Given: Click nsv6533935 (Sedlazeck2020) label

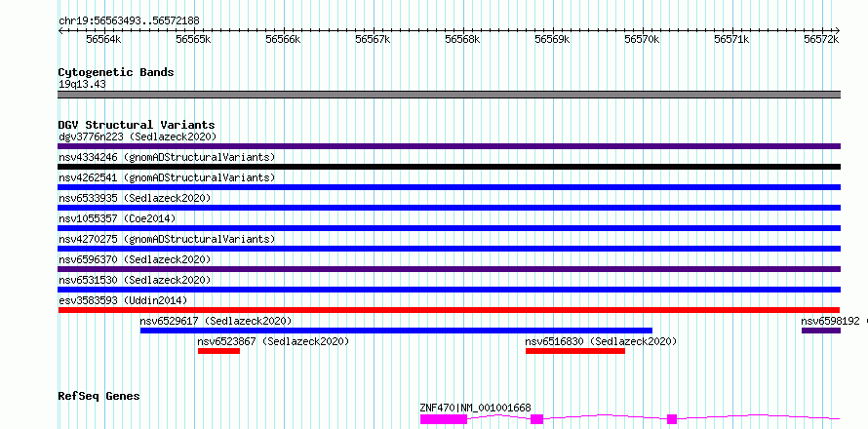Looking at the screenshot, I should click(135, 198).
